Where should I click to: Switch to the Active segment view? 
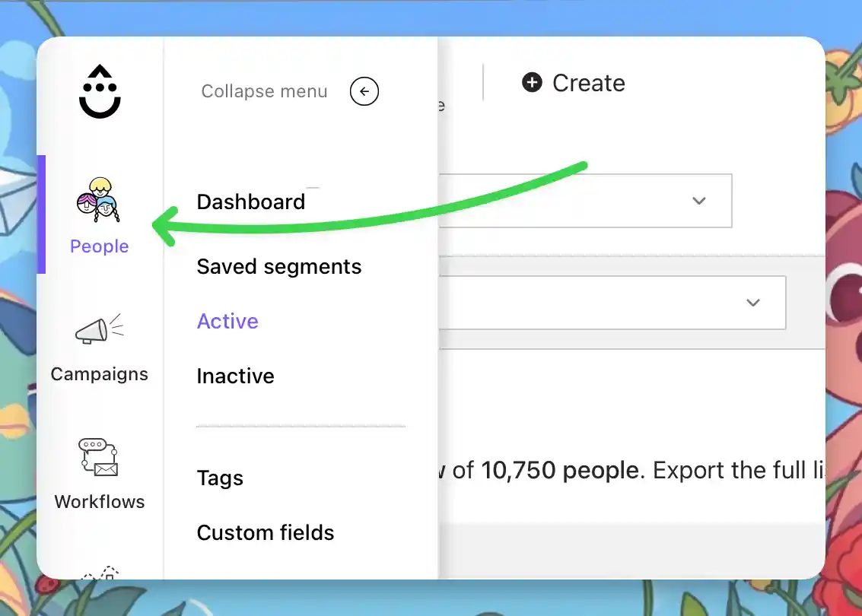pos(227,321)
